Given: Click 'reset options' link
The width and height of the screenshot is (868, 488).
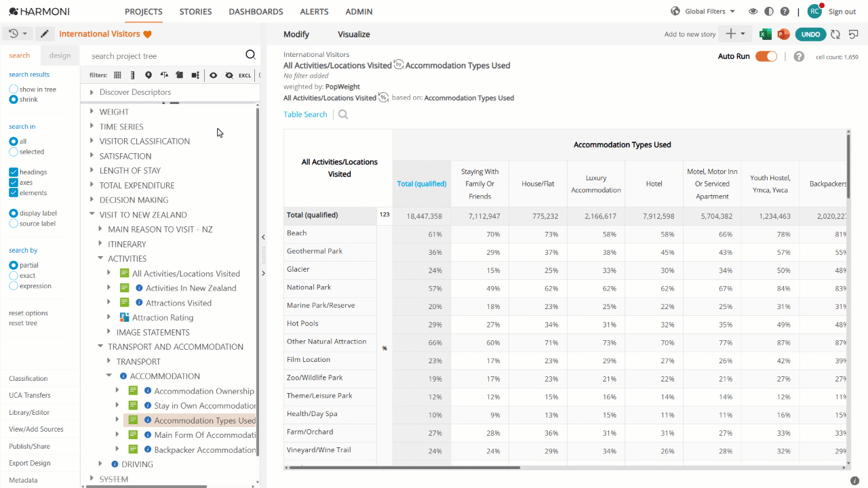Looking at the screenshot, I should click(x=28, y=313).
